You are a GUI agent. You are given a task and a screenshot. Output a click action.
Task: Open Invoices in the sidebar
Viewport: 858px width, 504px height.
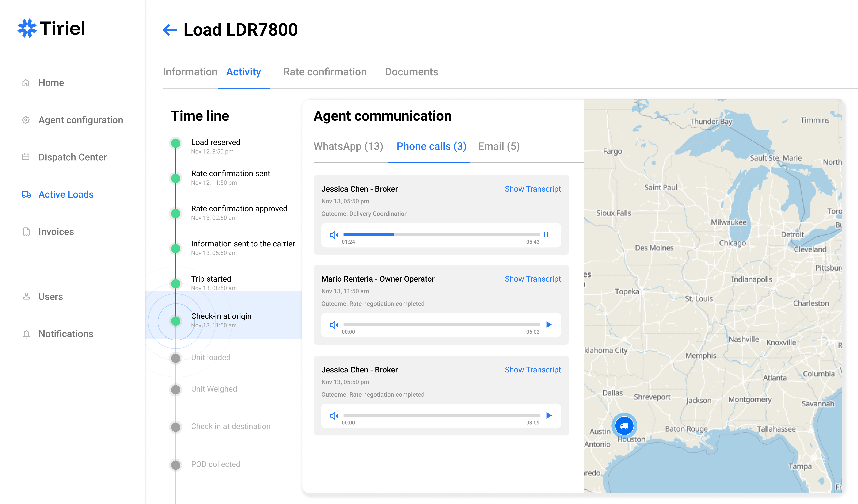coord(56,231)
